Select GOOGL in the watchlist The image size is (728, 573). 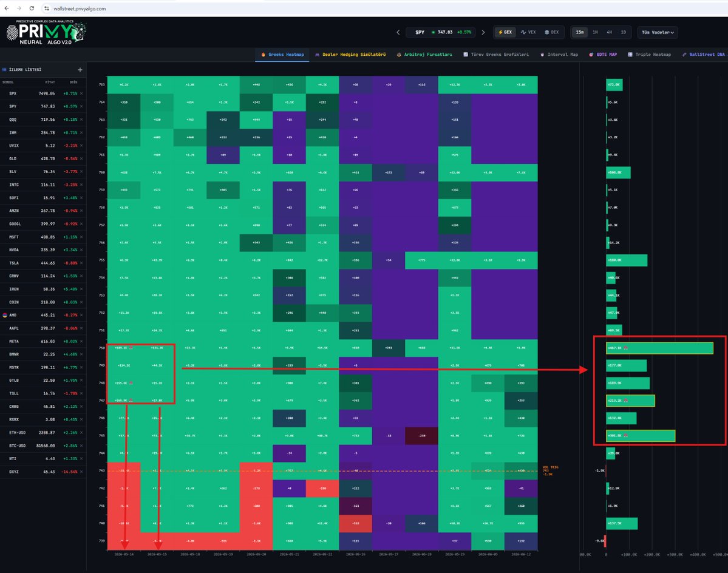pyautogui.click(x=43, y=224)
